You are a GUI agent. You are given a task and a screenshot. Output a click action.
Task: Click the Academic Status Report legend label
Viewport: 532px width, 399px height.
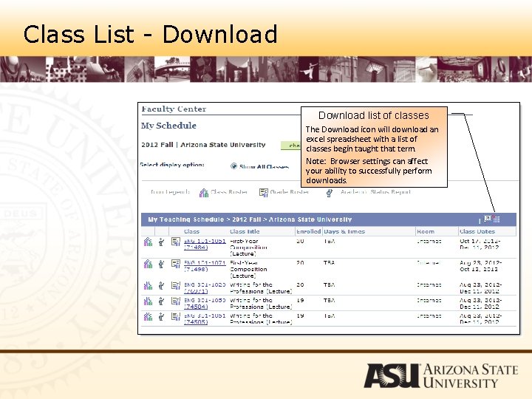click(375, 192)
